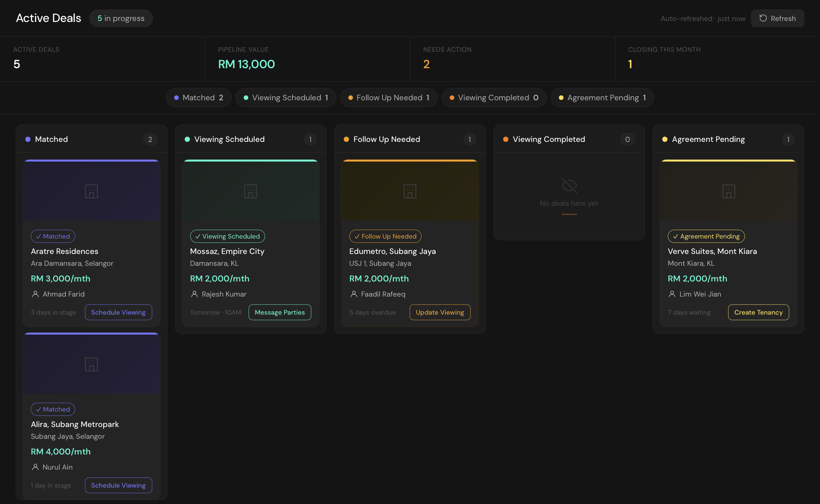Open the Aratre Residences deal title
This screenshot has width=820, height=504.
[x=65, y=251]
